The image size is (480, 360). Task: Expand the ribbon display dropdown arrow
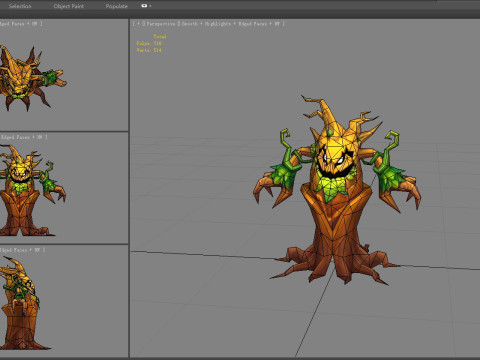coord(150,6)
